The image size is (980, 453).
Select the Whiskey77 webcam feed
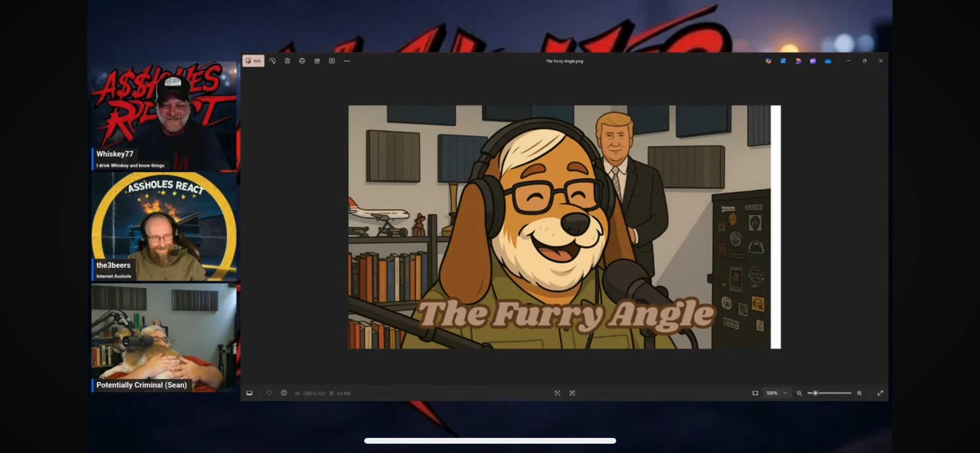pos(164,116)
